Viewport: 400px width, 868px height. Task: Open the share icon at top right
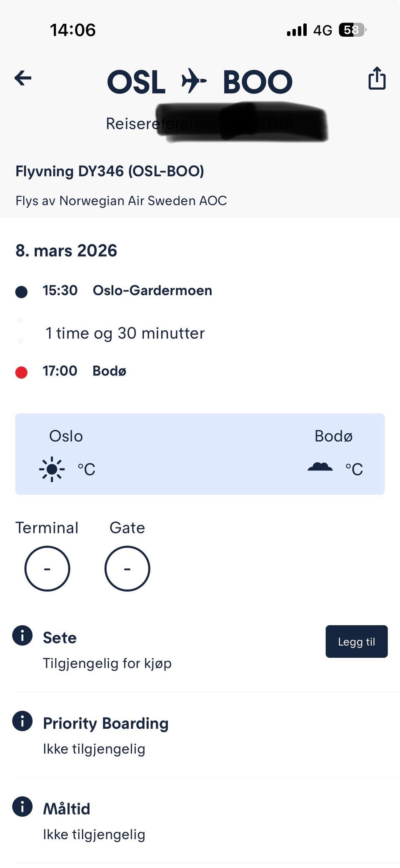pyautogui.click(x=377, y=78)
